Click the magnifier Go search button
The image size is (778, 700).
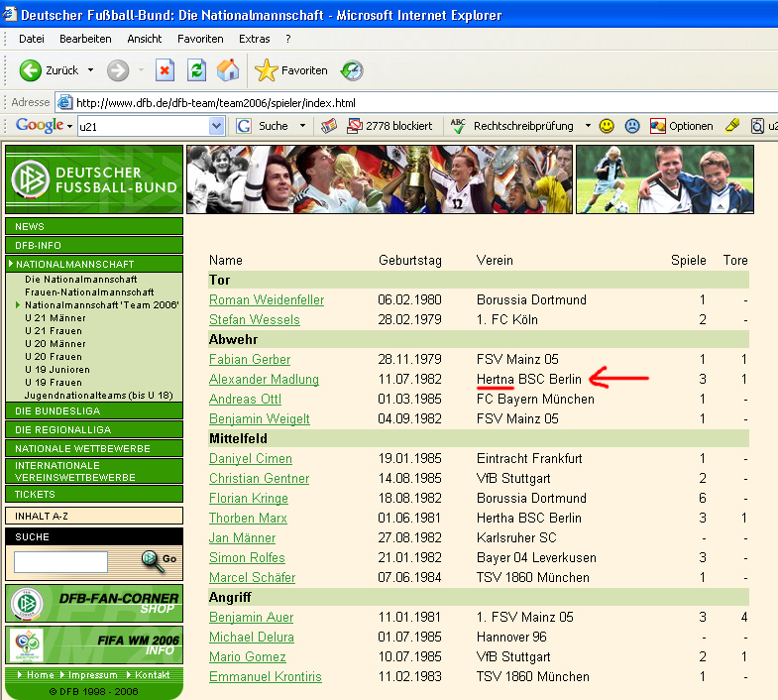(159, 560)
